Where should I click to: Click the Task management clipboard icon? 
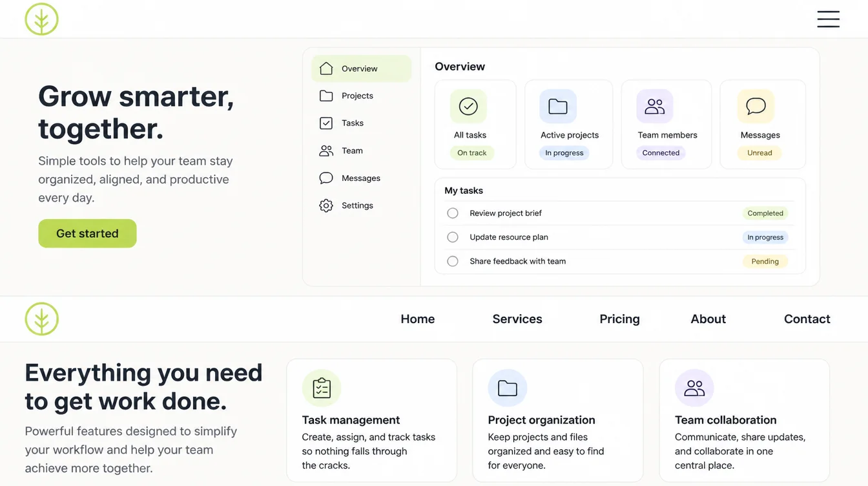[x=322, y=388]
